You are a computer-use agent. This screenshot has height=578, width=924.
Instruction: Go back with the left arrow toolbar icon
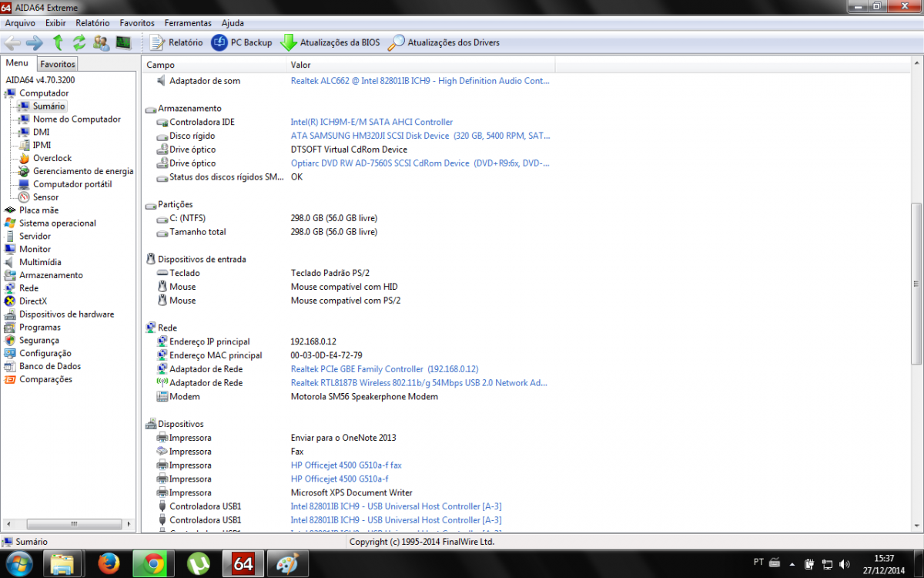tap(12, 42)
